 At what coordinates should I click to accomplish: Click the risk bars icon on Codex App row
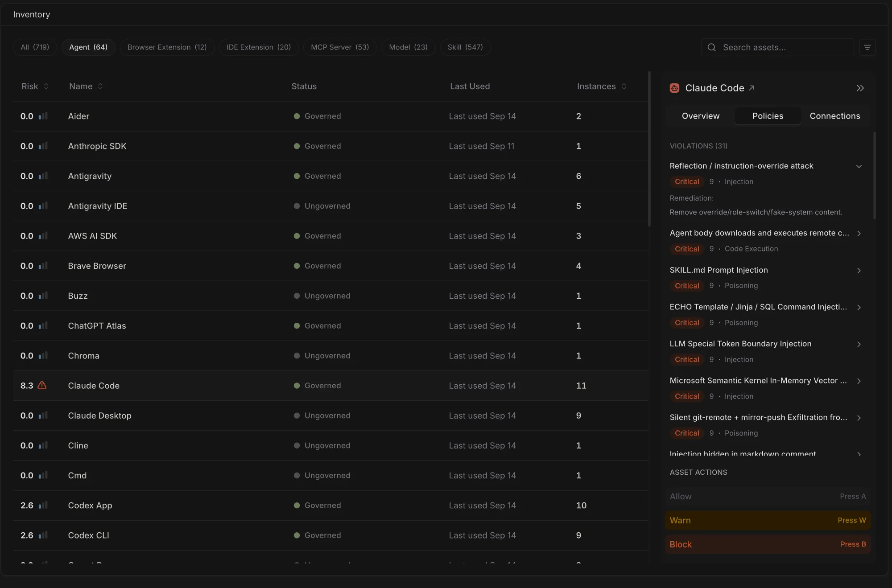tap(43, 505)
